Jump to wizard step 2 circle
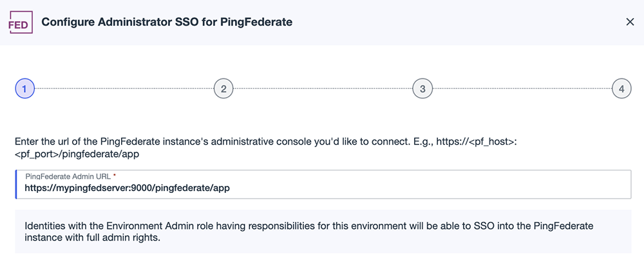This screenshot has height=263, width=644. tap(223, 89)
